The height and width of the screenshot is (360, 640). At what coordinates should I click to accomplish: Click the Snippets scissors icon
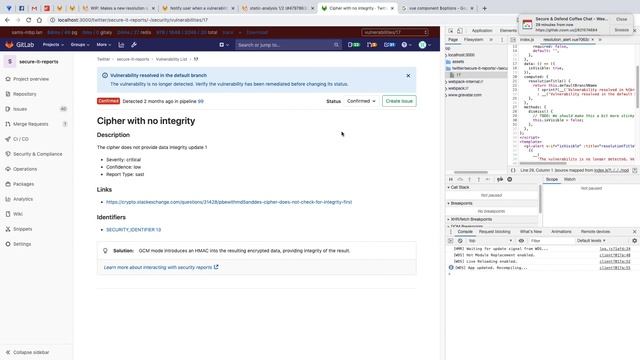tap(8, 229)
